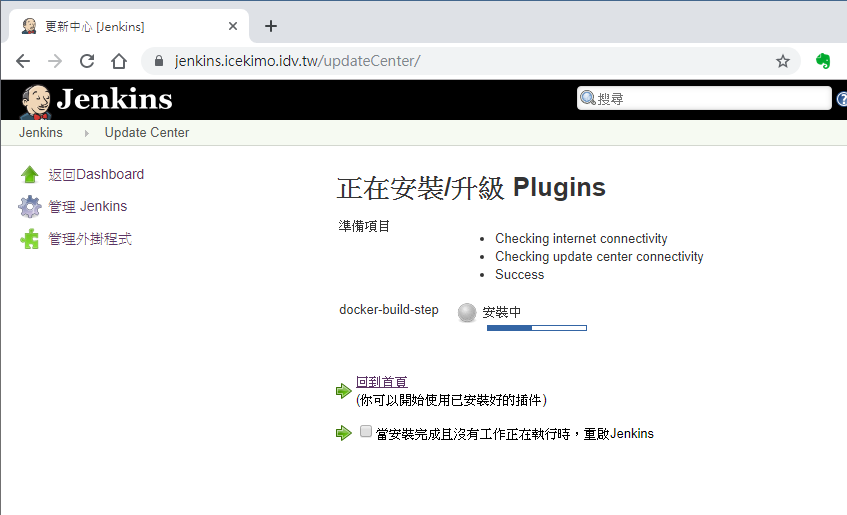Click green arrow beside 回到首頁
The image size is (847, 515).
(344, 391)
